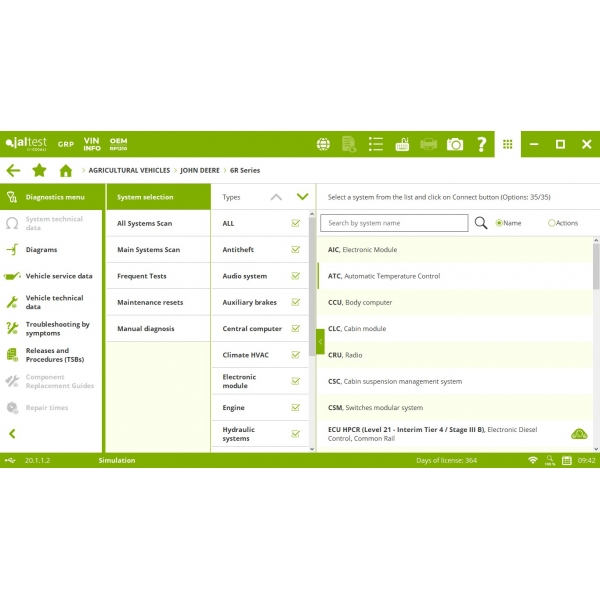Select the Actions radio button
This screenshot has width=600, height=600.
point(552,223)
